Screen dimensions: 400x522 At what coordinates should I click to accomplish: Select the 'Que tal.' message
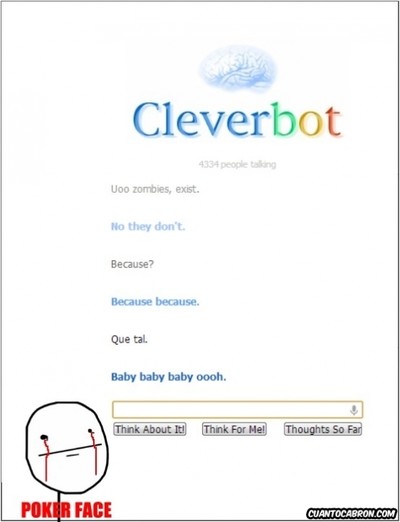click(129, 339)
